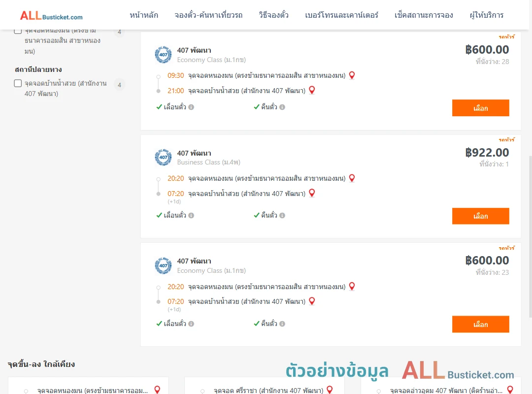Open เบอร์โทรและเคาน์เตอร์ menu item
Screen dimensions: 532x394
[x=341, y=15]
